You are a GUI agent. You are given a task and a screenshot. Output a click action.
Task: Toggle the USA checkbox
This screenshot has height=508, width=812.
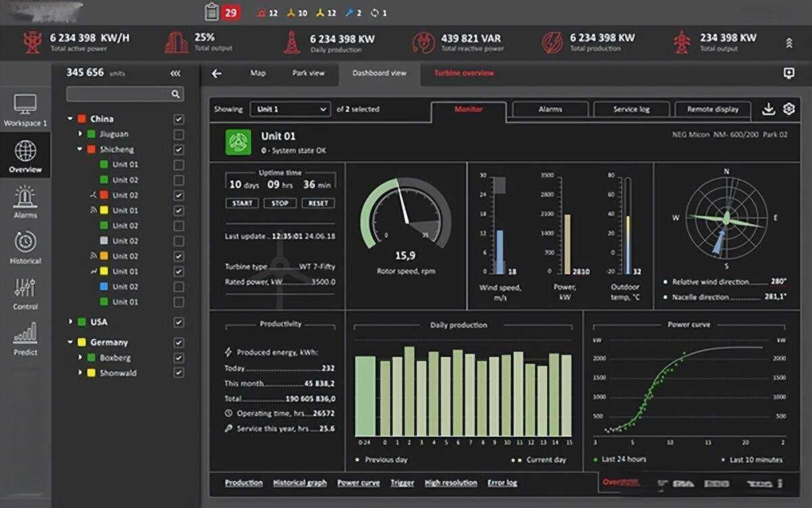point(179,322)
